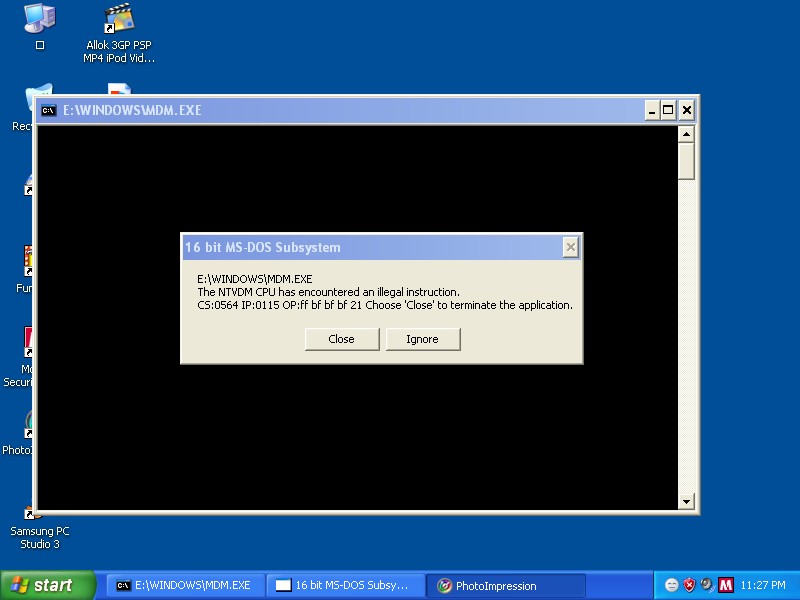800x600 pixels.
Task: Click the taskbar clock showing 11:27 PM
Action: (765, 585)
